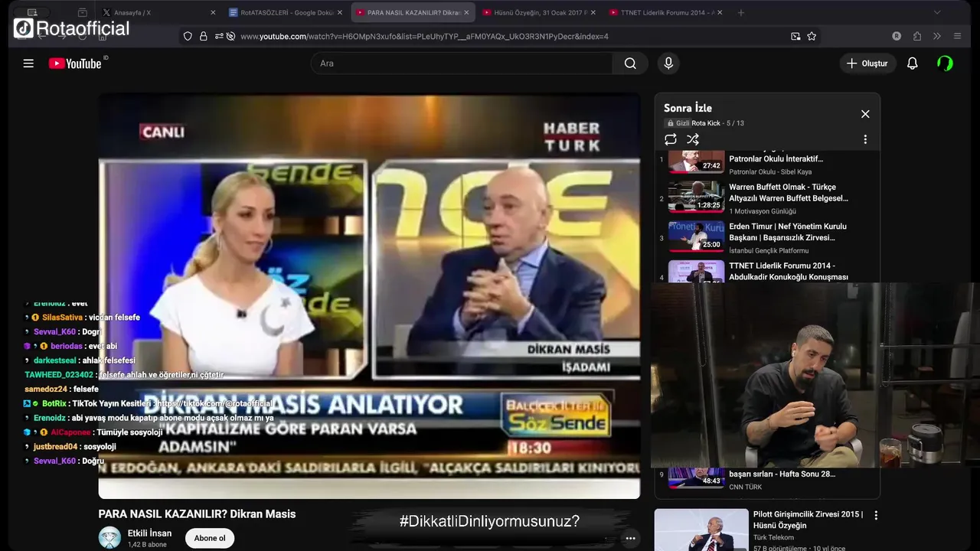
Task: Expand the toolbar overflow chevrons
Action: (x=936, y=36)
